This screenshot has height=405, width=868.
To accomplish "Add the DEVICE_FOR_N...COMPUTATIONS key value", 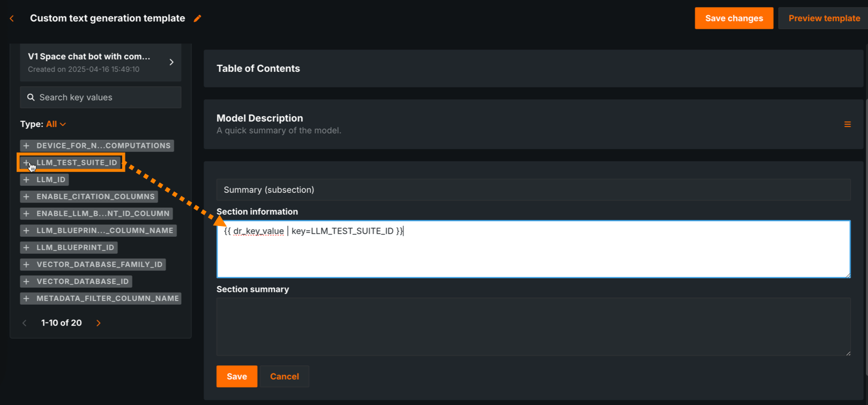I will 26,146.
